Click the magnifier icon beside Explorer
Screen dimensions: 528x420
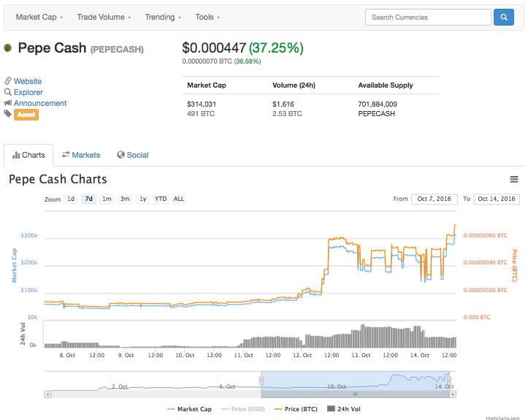coord(8,92)
